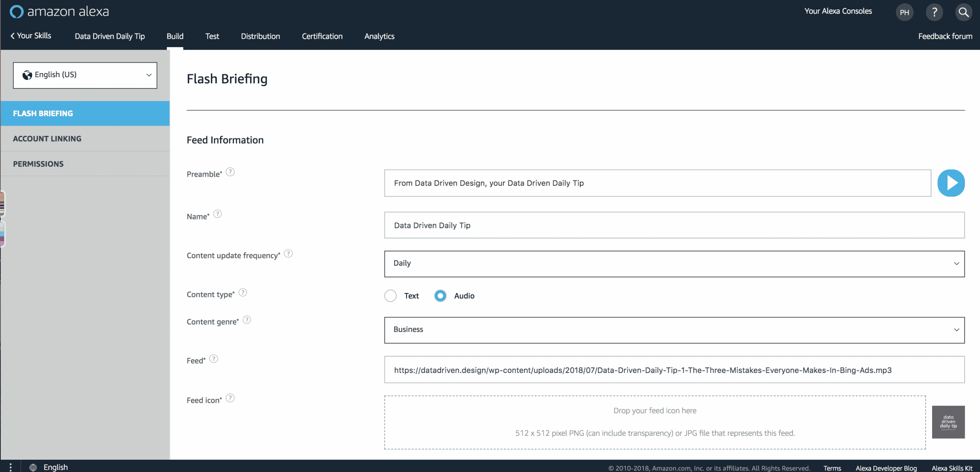Screen dimensions: 980x472
Task: Show help tooltip for Feed icon
Action: tap(230, 398)
